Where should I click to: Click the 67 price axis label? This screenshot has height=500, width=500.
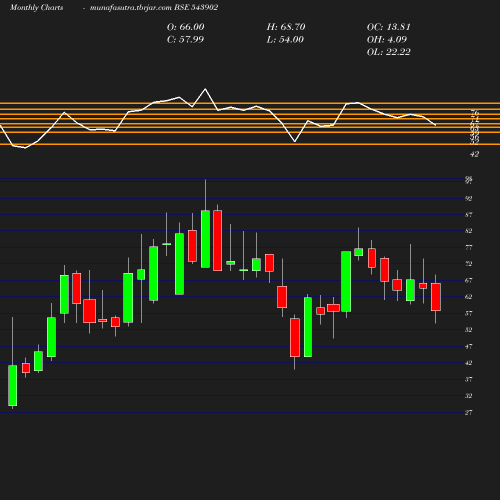[x=469, y=280]
